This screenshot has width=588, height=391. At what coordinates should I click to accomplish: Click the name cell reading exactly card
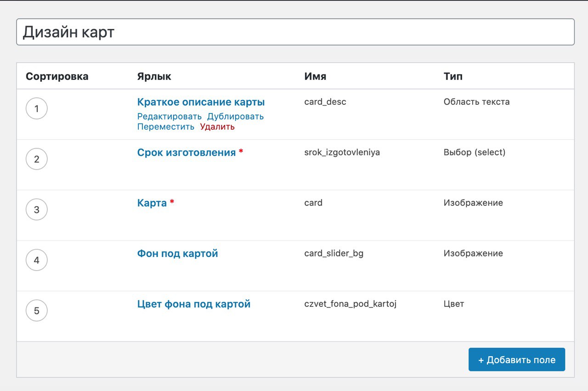313,203
